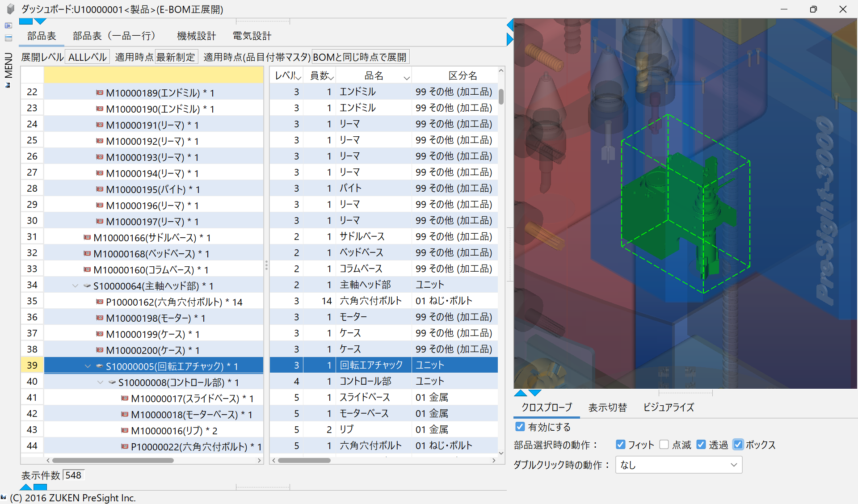This screenshot has height=504, width=858.
Task: Click the part icon beside M10000166(サドルベース)
Action: pos(87,237)
